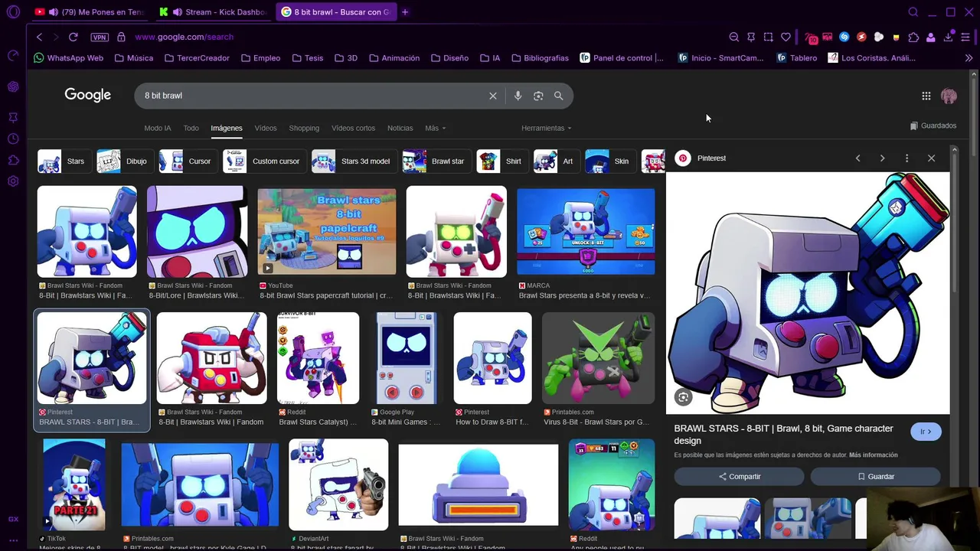980x551 pixels.
Task: Clear the search query with the X
Action: [493, 96]
